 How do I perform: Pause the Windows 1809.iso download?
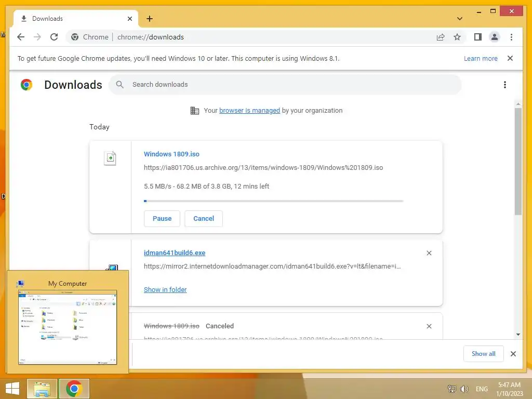click(x=162, y=219)
